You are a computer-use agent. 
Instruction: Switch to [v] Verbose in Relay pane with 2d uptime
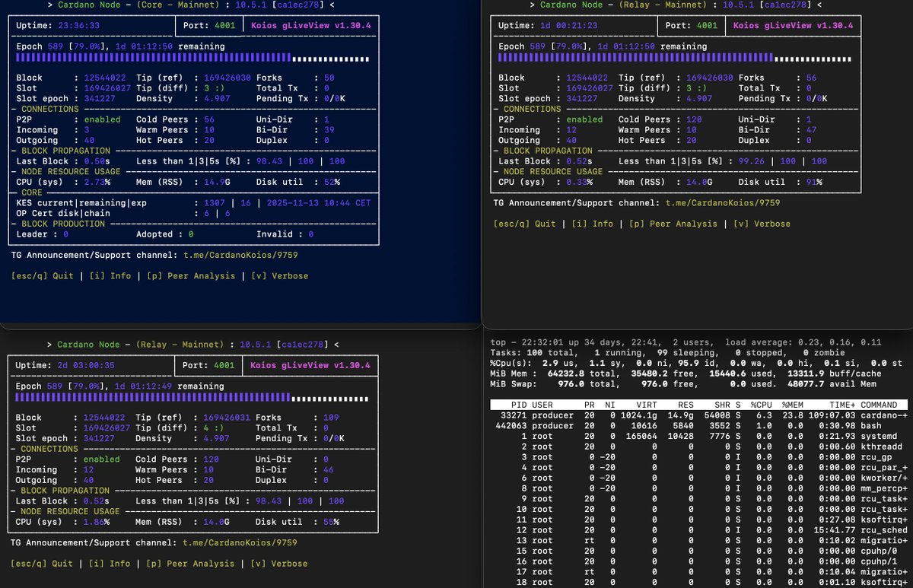(279, 564)
